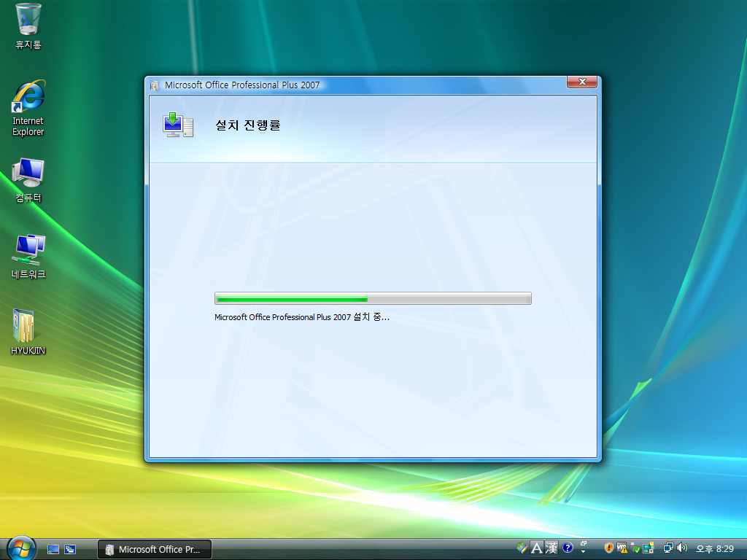Click Switch between windows in Quick Launch

point(70,550)
